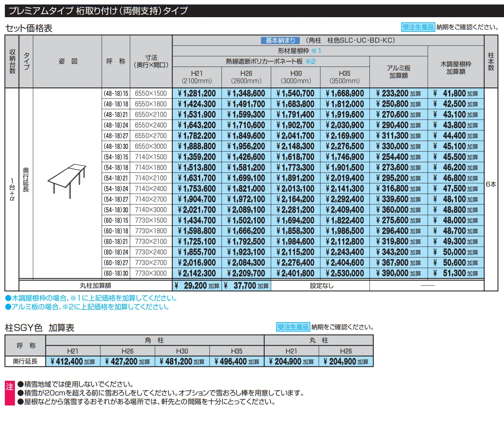Select the dimension cell 6550×2400
This screenshot has width=504, height=423.
pos(151,125)
